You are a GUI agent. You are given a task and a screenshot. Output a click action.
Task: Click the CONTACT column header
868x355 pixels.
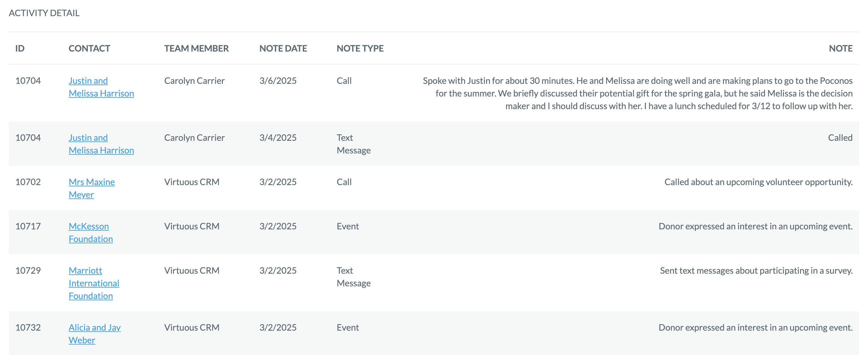click(x=89, y=48)
